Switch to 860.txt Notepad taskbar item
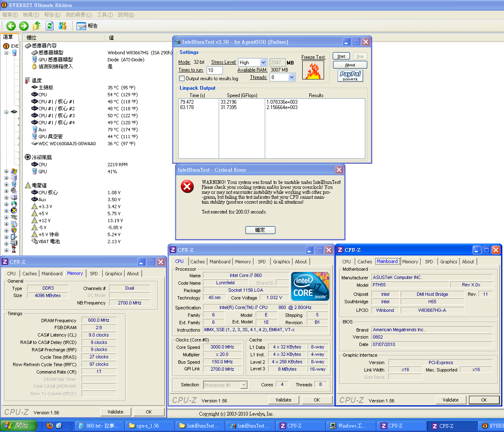The width and height of the screenshot is (504, 432). coord(99,426)
